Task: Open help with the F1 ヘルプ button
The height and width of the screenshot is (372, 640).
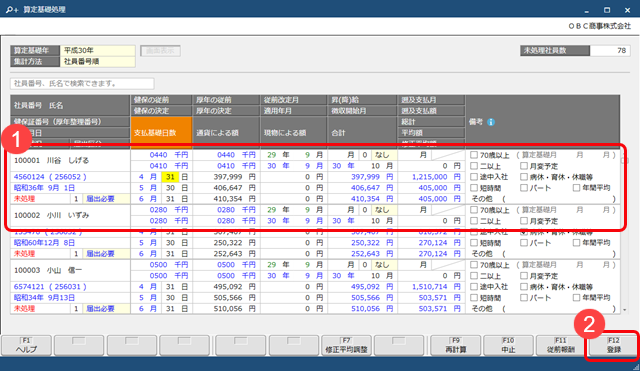Action: [x=26, y=345]
